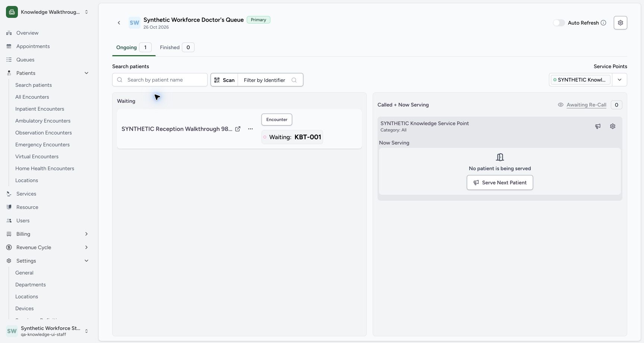Click the Auto Refresh info icon
This screenshot has height=343, width=644.
pos(603,23)
